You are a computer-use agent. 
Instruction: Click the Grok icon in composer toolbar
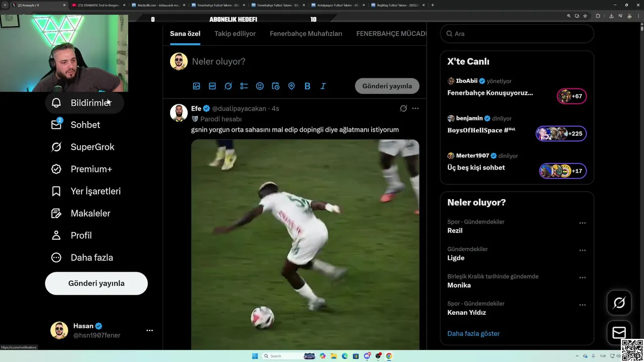coord(228,86)
